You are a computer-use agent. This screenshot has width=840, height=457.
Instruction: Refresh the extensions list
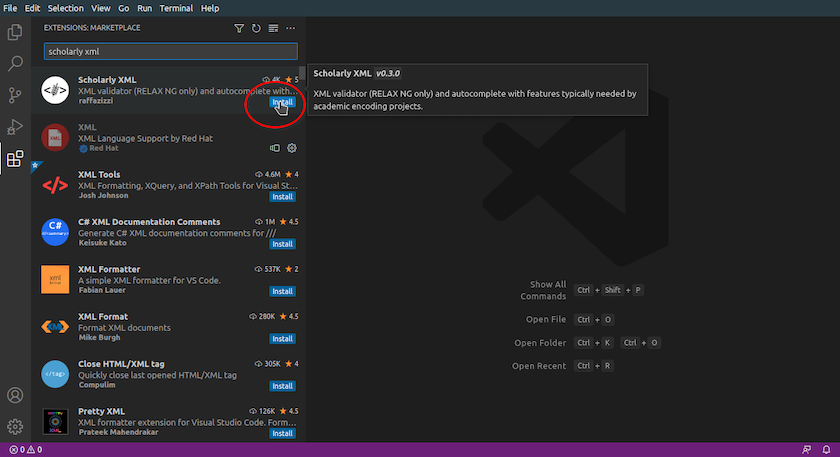coord(256,29)
